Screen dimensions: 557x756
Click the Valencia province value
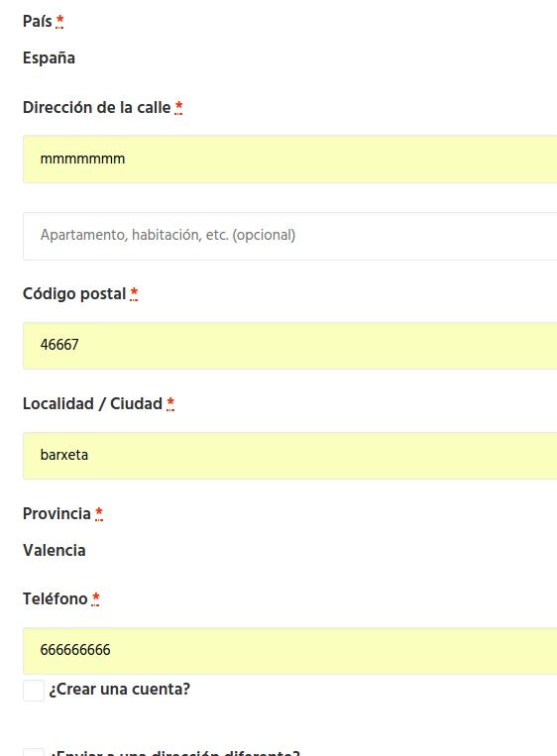54,551
